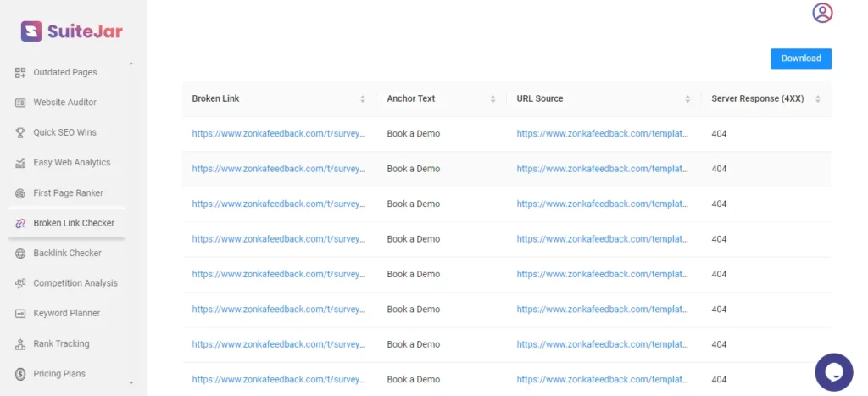
Task: Click the sidebar scroll-up arrow
Action: point(131,64)
